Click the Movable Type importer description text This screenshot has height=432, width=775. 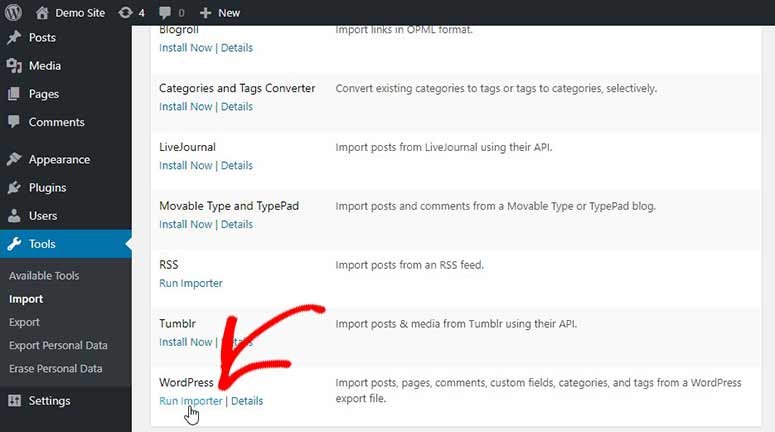[x=496, y=206]
